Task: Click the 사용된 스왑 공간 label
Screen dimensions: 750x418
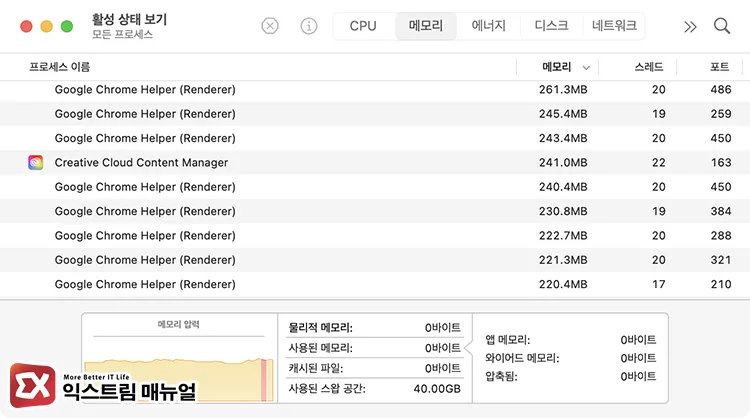Action: [327, 388]
